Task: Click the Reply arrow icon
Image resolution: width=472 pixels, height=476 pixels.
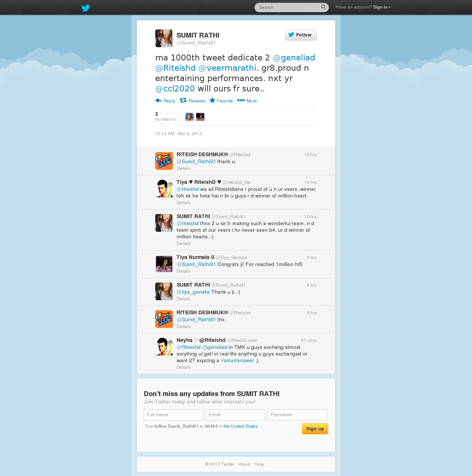Action: 159,101
